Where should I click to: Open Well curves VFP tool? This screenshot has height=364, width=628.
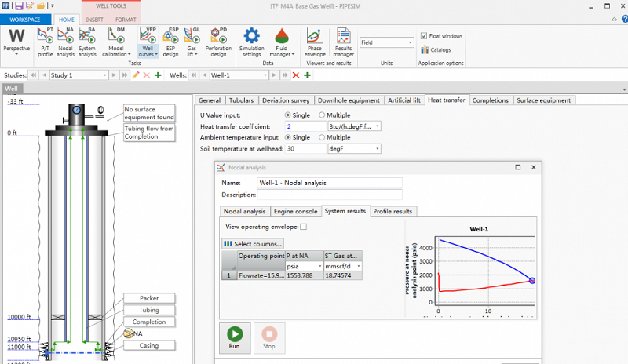148,42
